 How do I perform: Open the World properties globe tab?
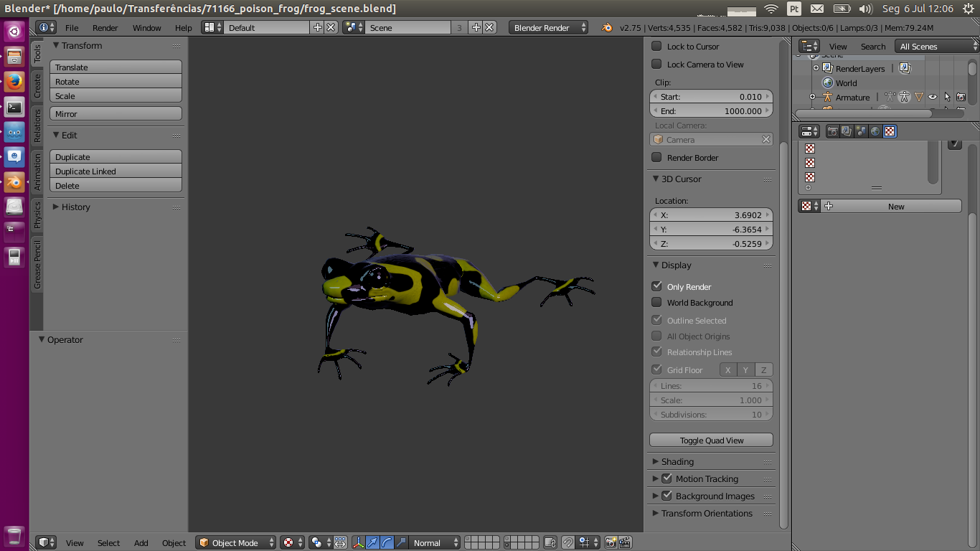(875, 131)
